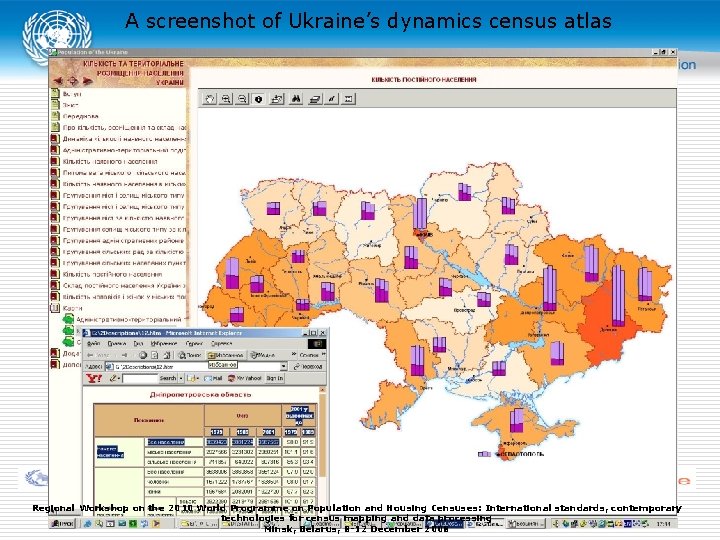Click the book icon next to Карти
720x540 pixels.
pos(55,308)
